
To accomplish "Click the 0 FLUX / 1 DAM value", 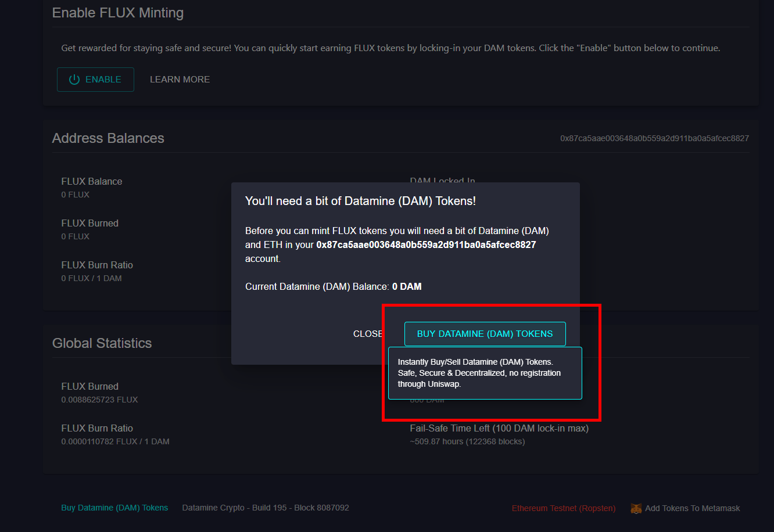I will [x=91, y=278].
